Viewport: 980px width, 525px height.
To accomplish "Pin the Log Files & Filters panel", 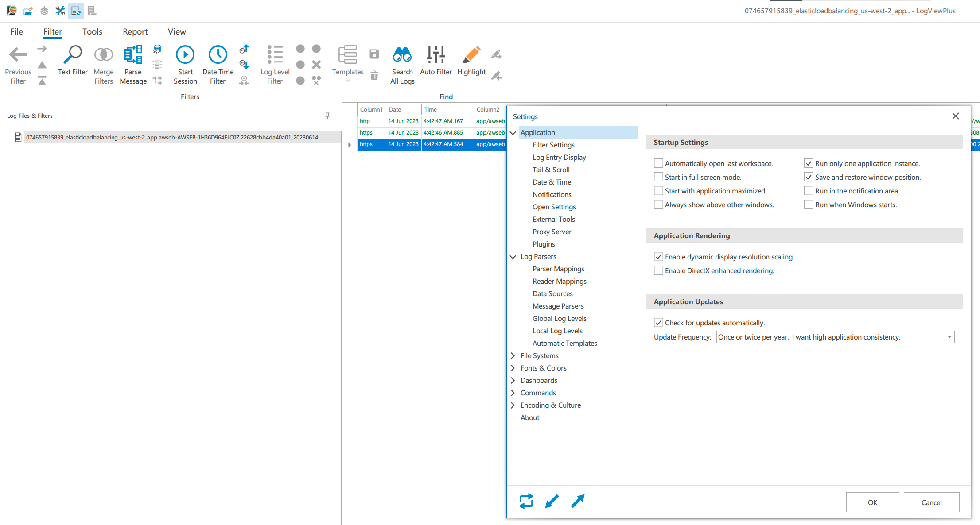I will point(328,116).
